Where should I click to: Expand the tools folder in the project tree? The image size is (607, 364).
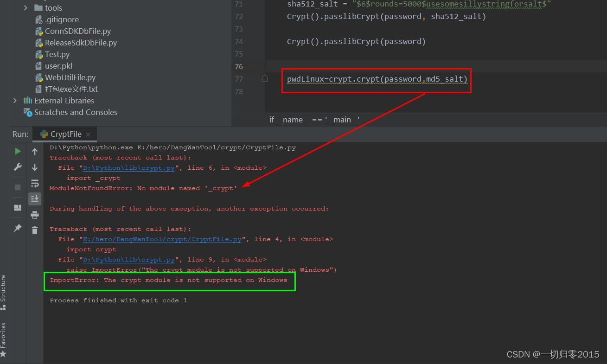coord(26,7)
